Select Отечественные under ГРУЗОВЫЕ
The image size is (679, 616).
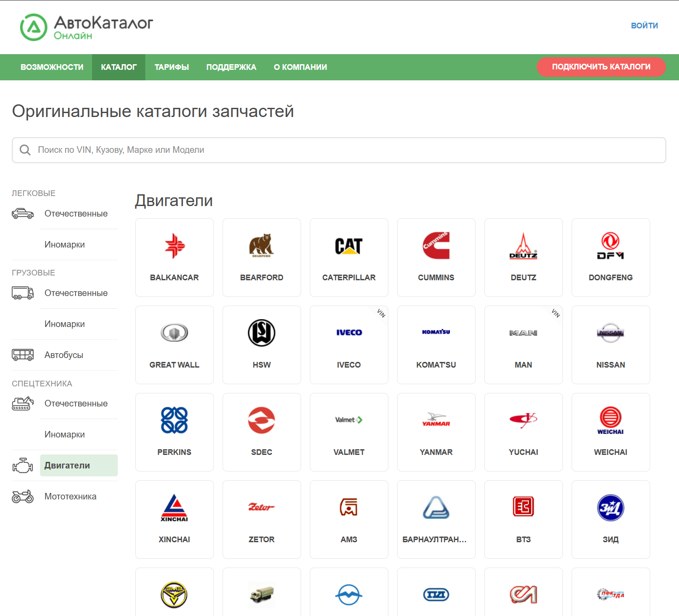[x=76, y=293]
